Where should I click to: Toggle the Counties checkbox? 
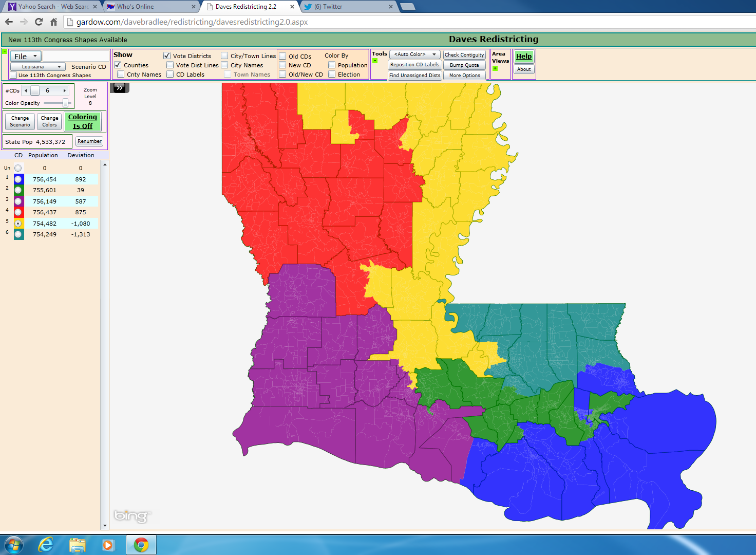[118, 65]
